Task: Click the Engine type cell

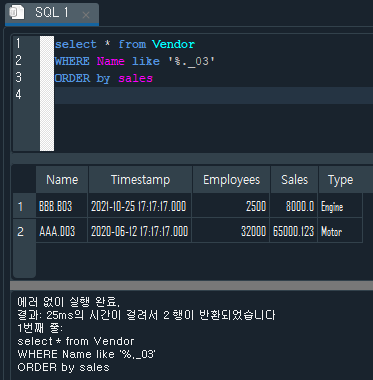Action: [340, 206]
